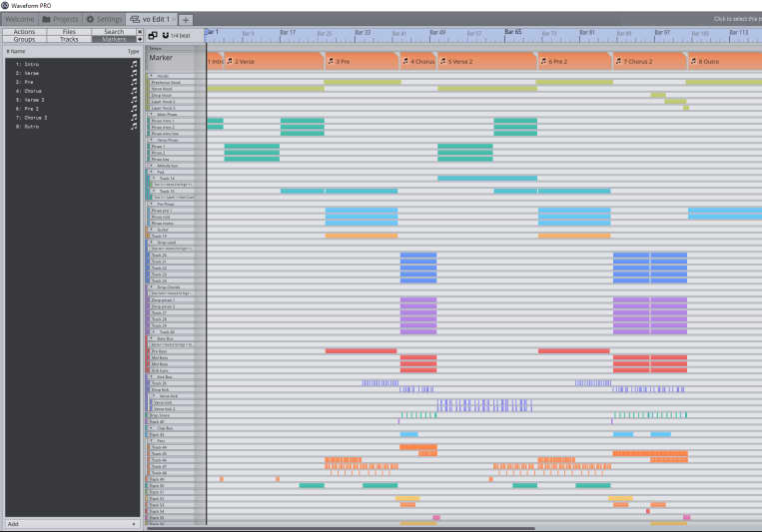Click Bar 17 on the timeline ruler
The height and width of the screenshot is (532, 762).
coord(288,32)
